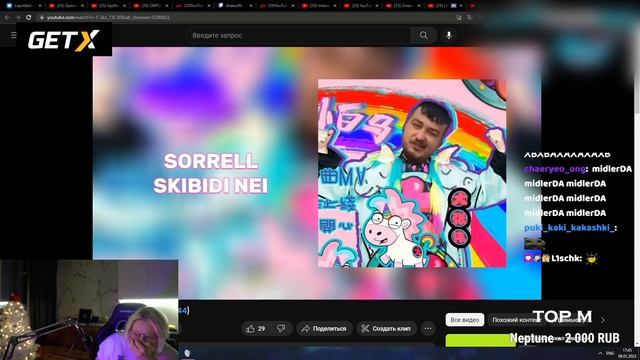This screenshot has height=360, width=640.
Task: Click chat username 'puki_kaki_kakashki_'
Action: 569,228
